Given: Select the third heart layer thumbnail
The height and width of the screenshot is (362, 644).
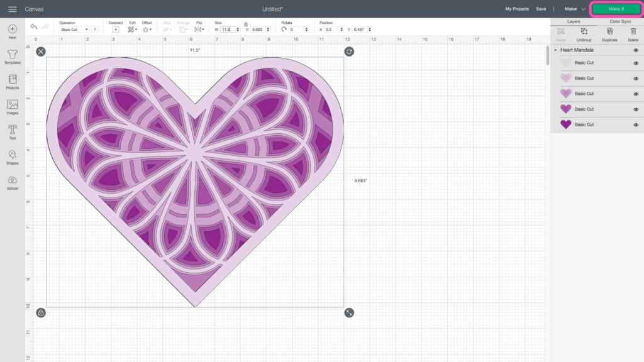Looking at the screenshot, I should 565,94.
